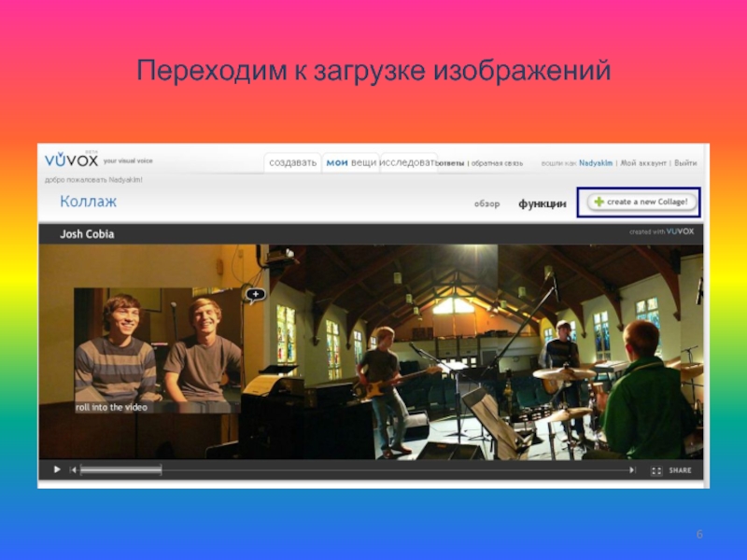Viewport: 747px width, 560px height.
Task: Click the VUVOX logo
Action: [x=72, y=160]
